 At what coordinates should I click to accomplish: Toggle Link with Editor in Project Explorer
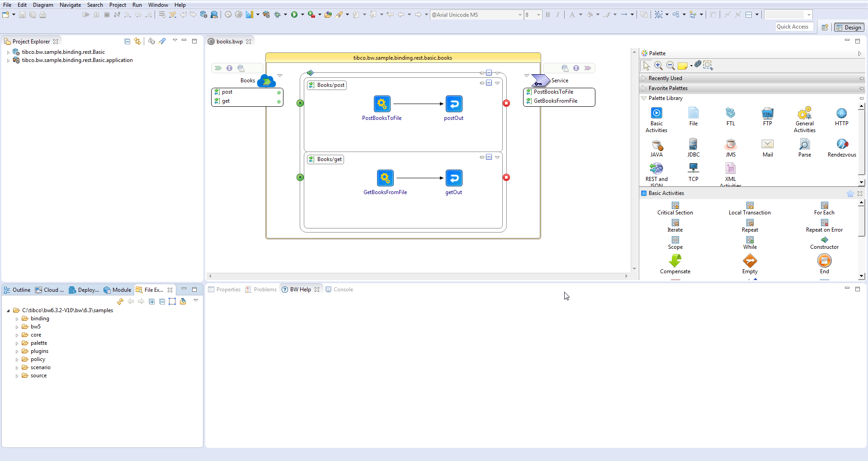pyautogui.click(x=137, y=41)
